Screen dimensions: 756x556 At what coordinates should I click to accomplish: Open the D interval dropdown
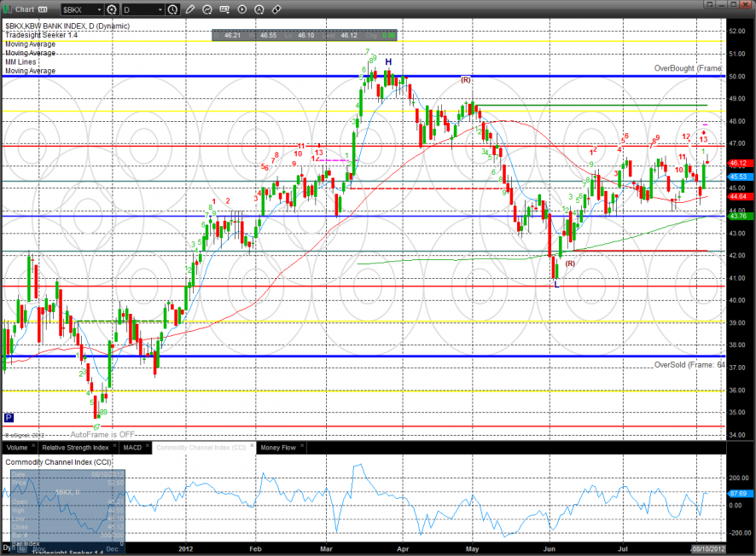(x=142, y=9)
